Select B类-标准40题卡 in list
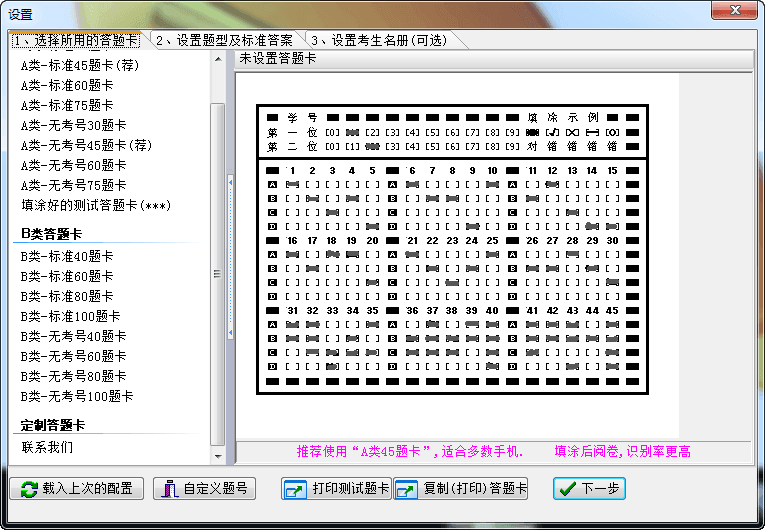Viewport: 765px width, 530px height. (x=67, y=256)
